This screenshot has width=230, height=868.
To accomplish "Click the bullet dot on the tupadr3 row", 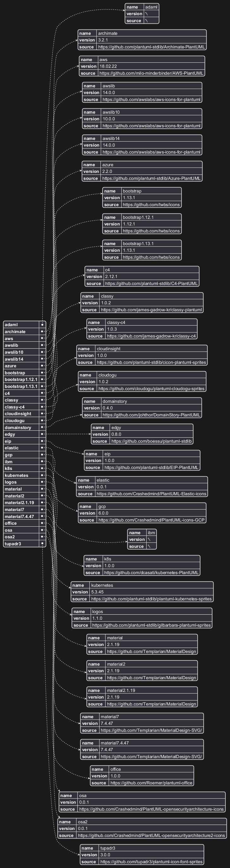I will pyautogui.click(x=42, y=543).
